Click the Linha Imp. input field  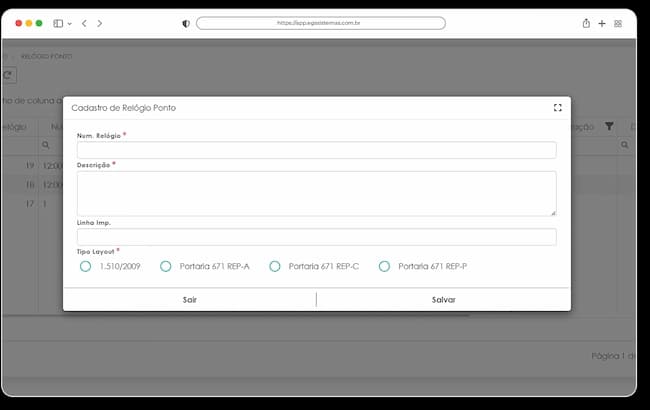point(316,237)
